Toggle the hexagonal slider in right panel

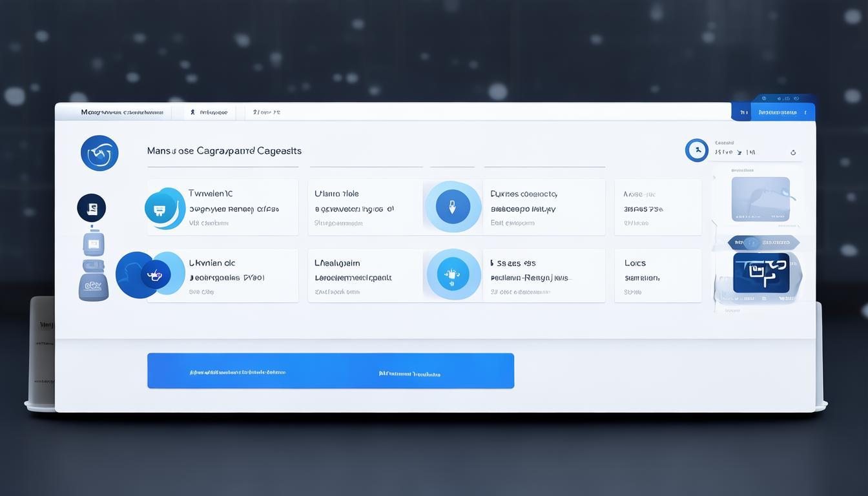[763, 243]
